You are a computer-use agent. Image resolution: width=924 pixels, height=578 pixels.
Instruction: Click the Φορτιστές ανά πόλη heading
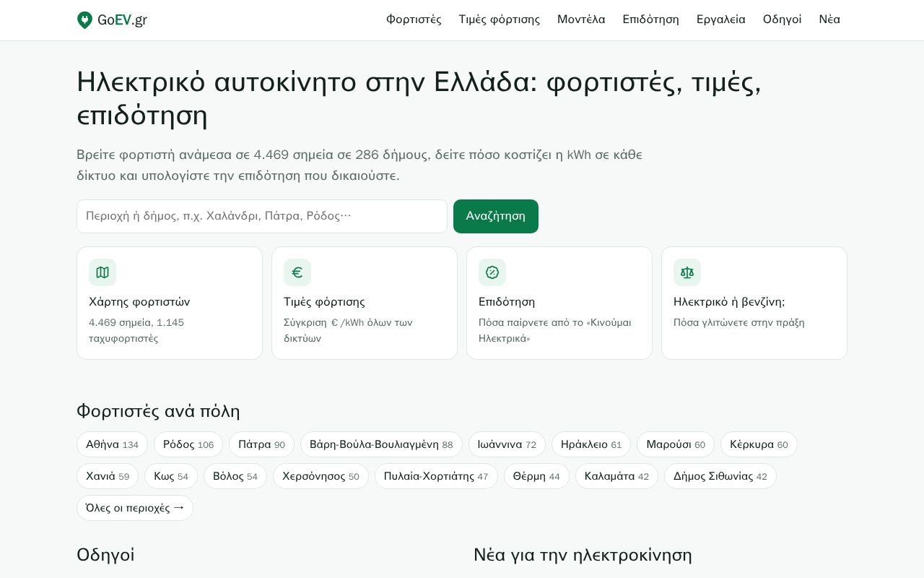(x=158, y=411)
